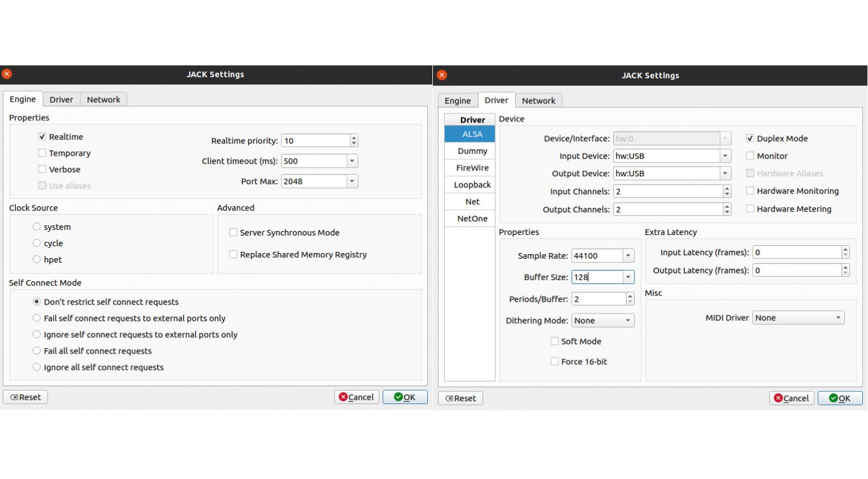Open the Buffer Size dropdown
This screenshot has width=868, height=479.
pos(628,277)
